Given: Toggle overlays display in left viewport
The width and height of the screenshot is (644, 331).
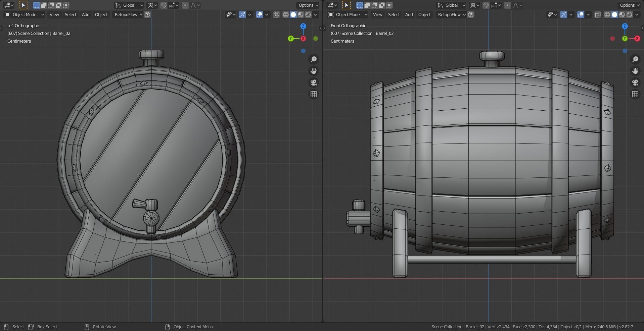Looking at the screenshot, I should click(259, 14).
